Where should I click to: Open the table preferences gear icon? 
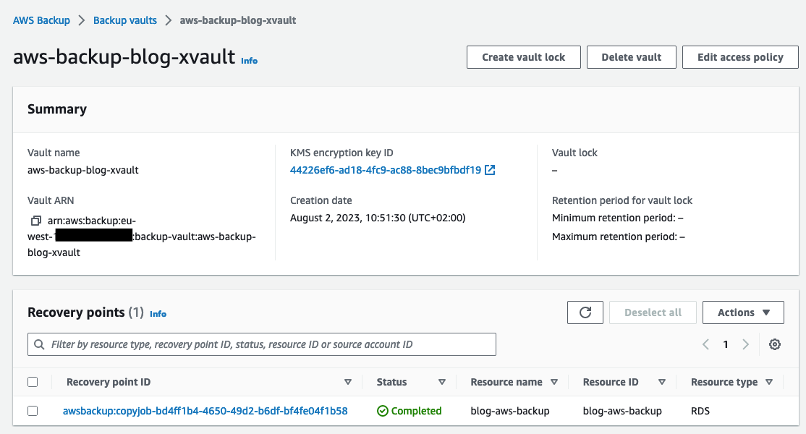point(775,345)
